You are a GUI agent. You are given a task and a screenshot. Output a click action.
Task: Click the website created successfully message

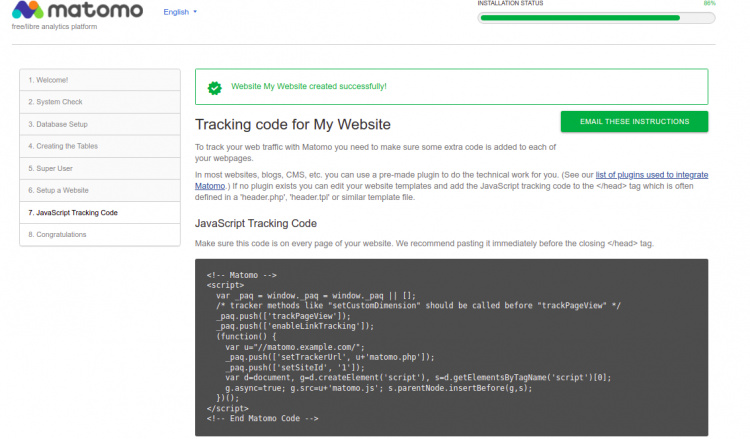308,87
